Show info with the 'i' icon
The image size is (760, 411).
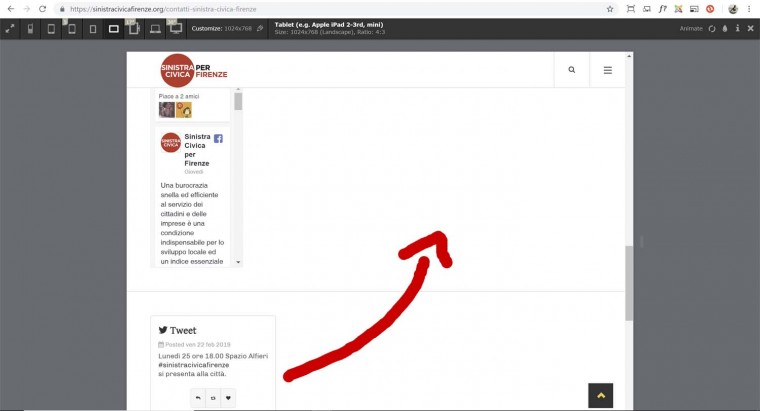pos(737,29)
